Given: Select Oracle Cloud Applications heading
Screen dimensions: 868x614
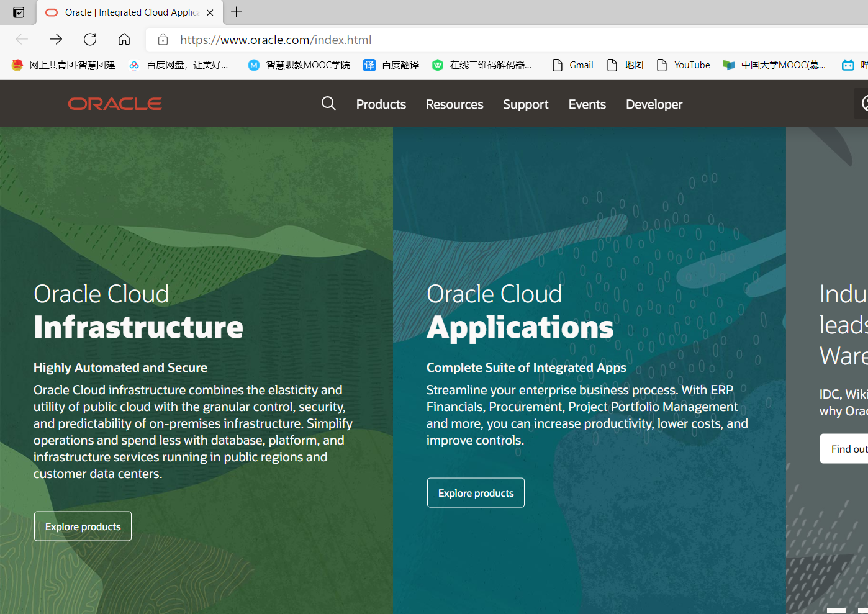Looking at the screenshot, I should (520, 311).
